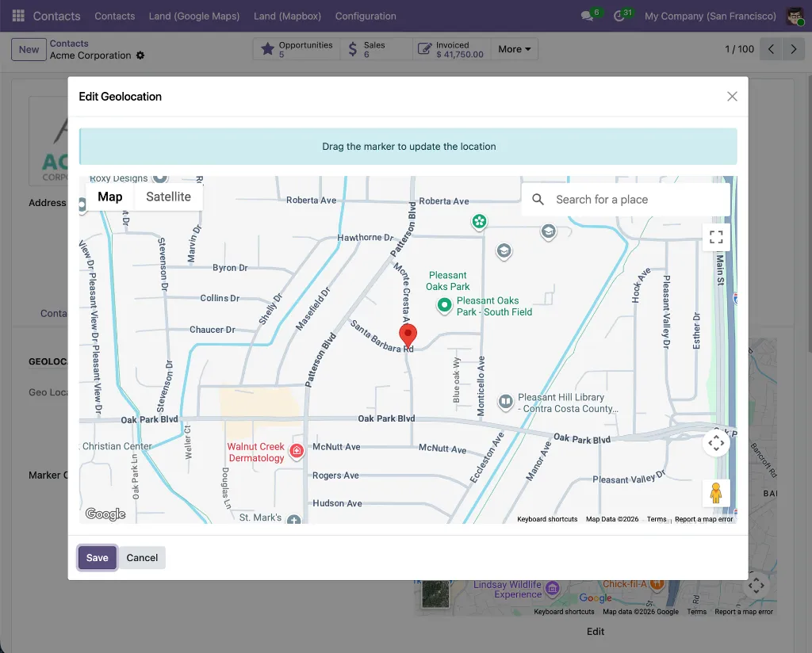Close the Edit Geolocation dialog
Viewport: 812px width, 653px height.
pos(732,97)
